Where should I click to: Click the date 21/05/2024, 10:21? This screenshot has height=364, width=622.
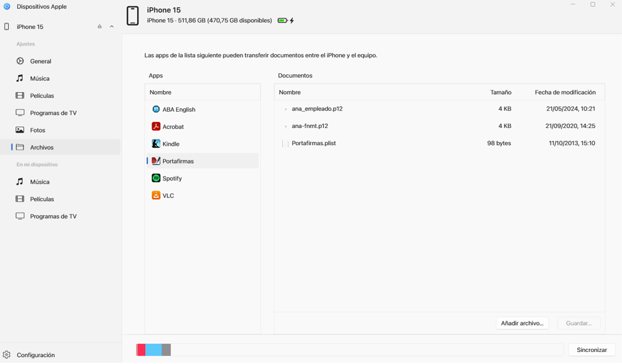(570, 109)
